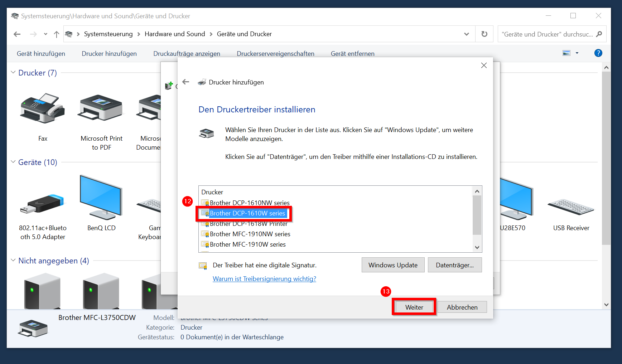Collapse the Nicht angegeben (4) group

[13, 260]
